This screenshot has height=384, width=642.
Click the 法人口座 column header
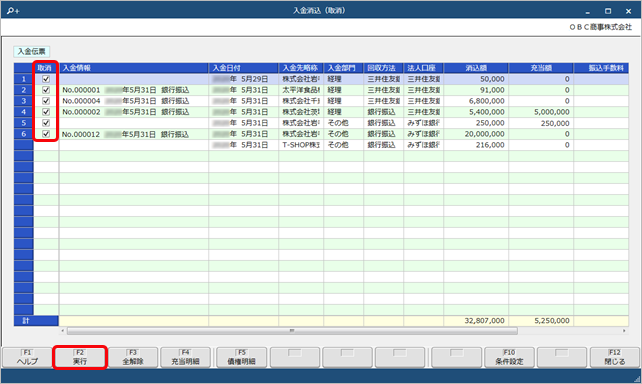(423, 68)
